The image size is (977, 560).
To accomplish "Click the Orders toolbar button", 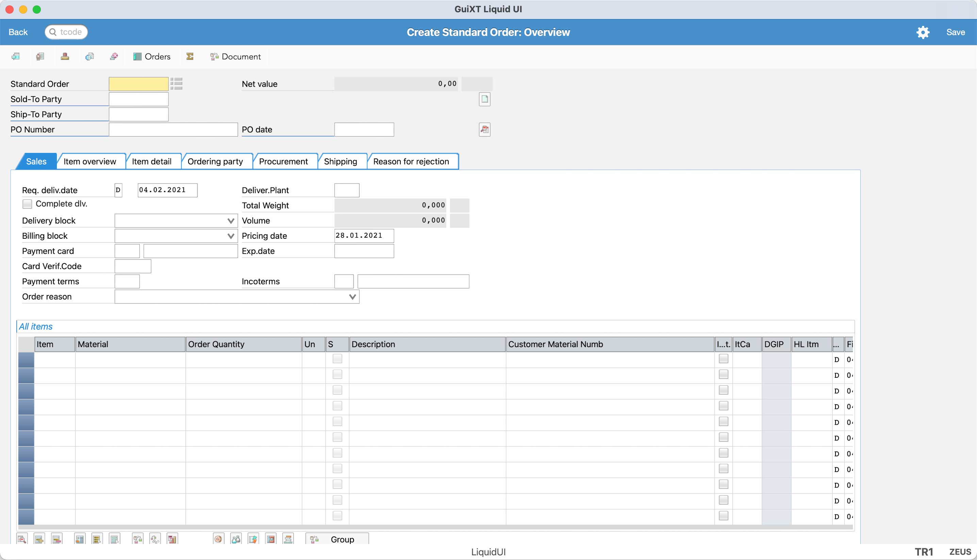I will coord(152,56).
